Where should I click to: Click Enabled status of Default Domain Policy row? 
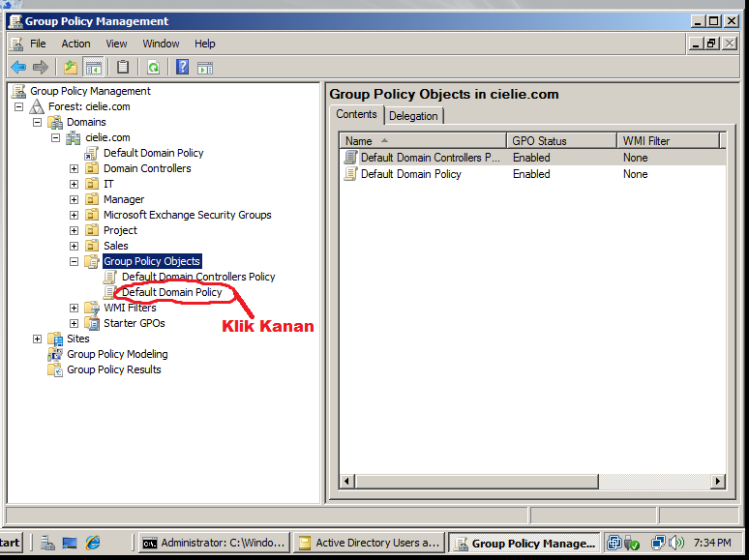coord(531,174)
